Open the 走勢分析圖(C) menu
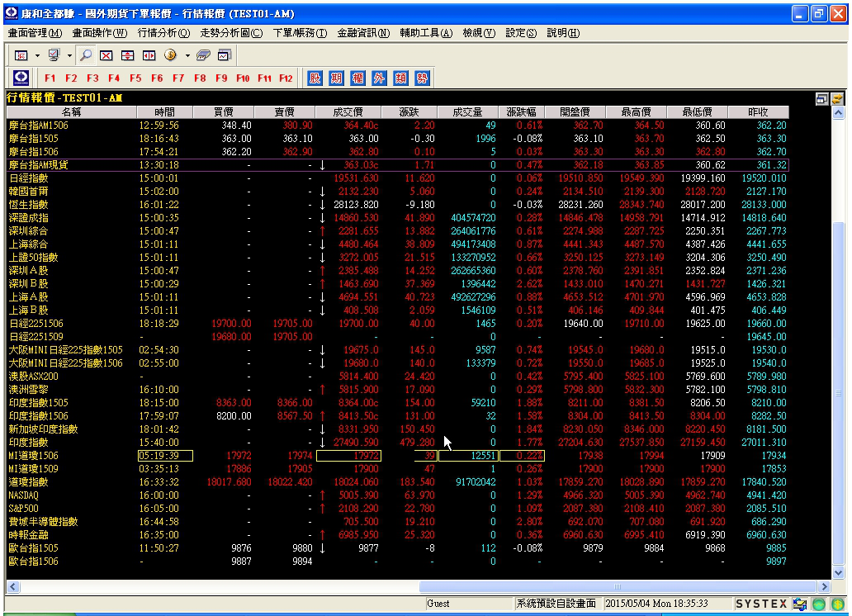This screenshot has height=616, width=852. click(x=231, y=33)
